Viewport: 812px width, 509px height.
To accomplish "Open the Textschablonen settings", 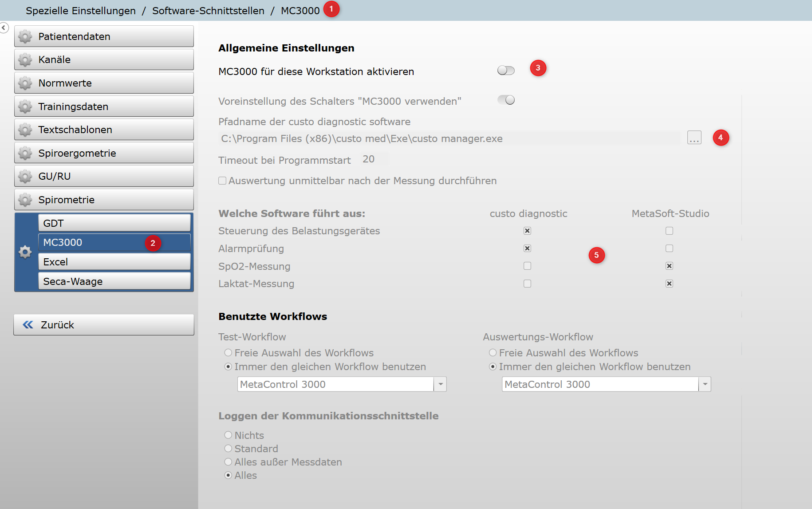I will click(x=104, y=130).
